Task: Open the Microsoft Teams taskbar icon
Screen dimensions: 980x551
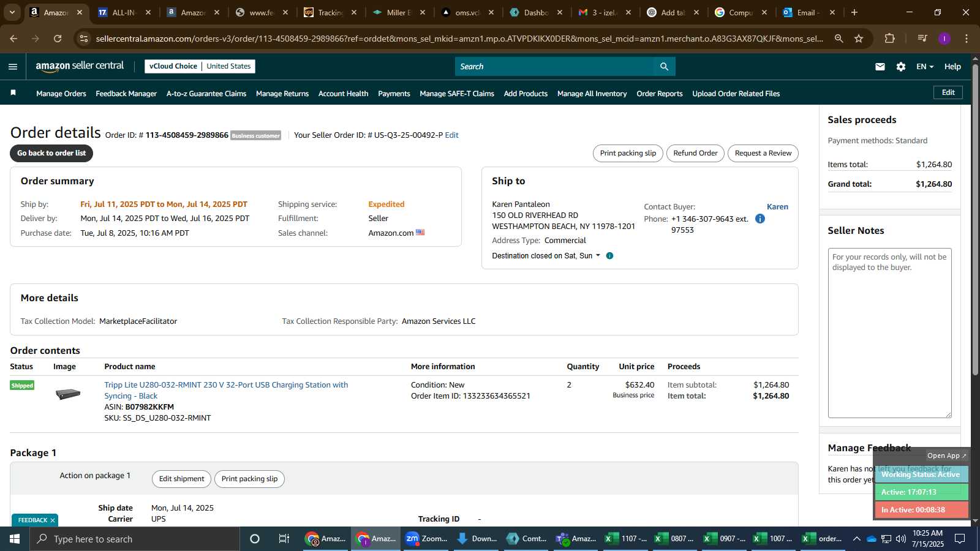Action: click(576, 539)
